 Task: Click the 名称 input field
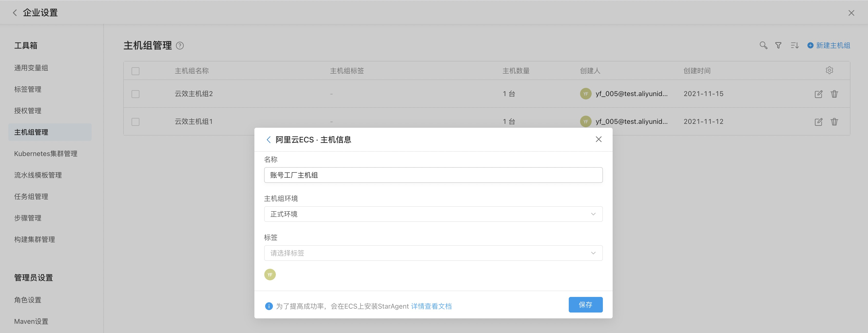433,175
